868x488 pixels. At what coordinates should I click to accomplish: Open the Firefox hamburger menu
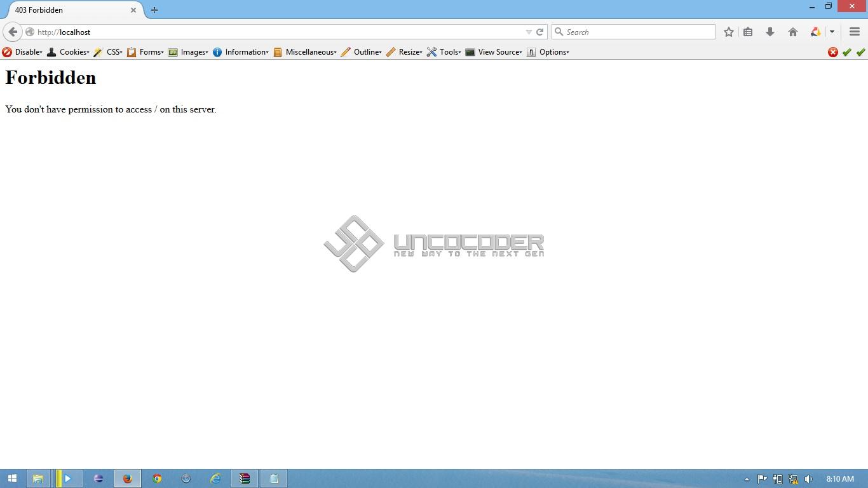(855, 32)
